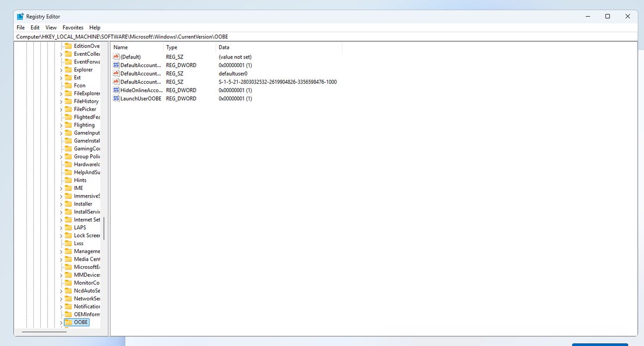Click the folder icon of the MicrosoftEd key
The image size is (644, 346).
click(x=68, y=267)
